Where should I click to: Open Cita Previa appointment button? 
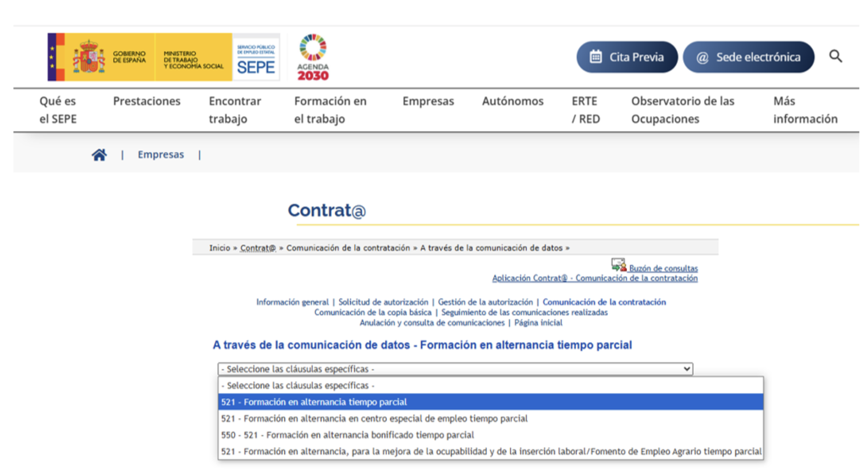pyautogui.click(x=627, y=57)
